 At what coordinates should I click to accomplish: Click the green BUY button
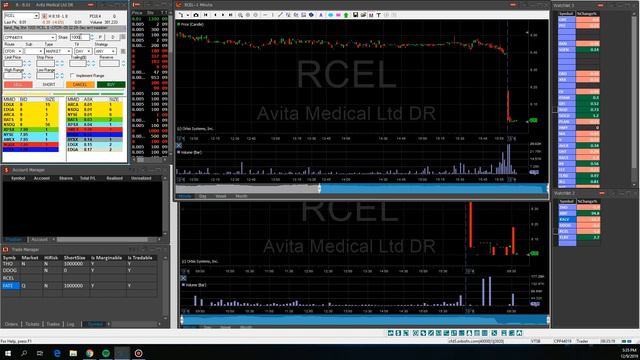111,84
